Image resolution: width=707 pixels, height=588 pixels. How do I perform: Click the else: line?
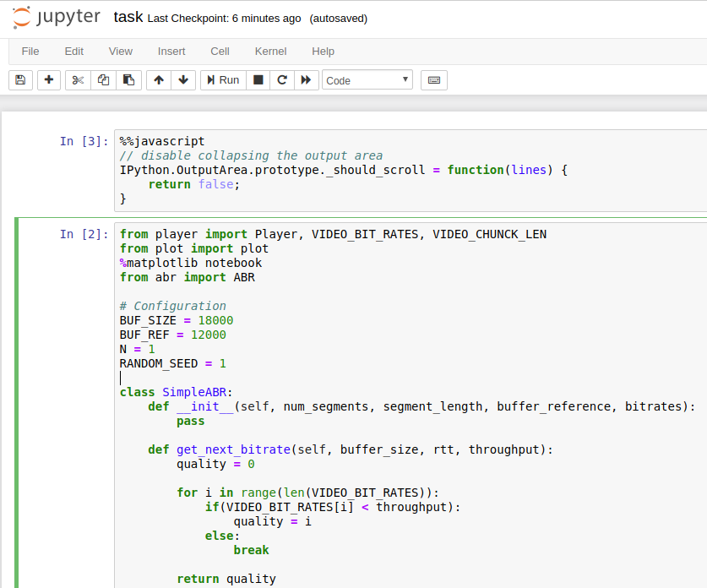(x=222, y=536)
